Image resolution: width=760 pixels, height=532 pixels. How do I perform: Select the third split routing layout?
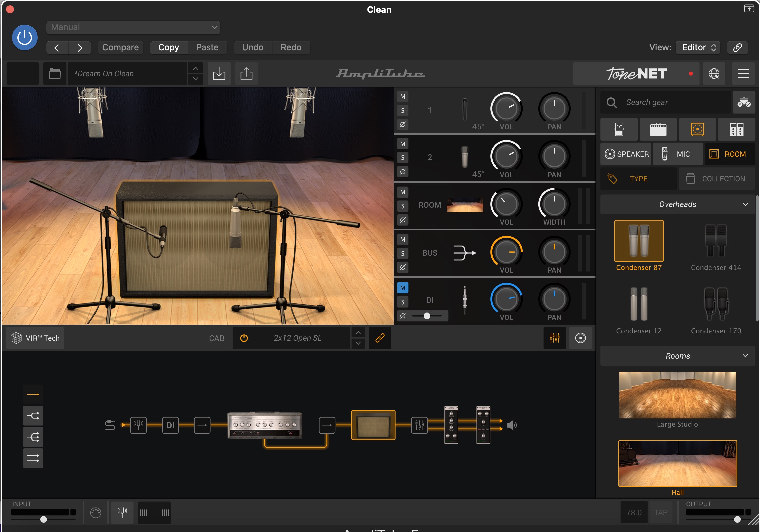click(x=33, y=437)
